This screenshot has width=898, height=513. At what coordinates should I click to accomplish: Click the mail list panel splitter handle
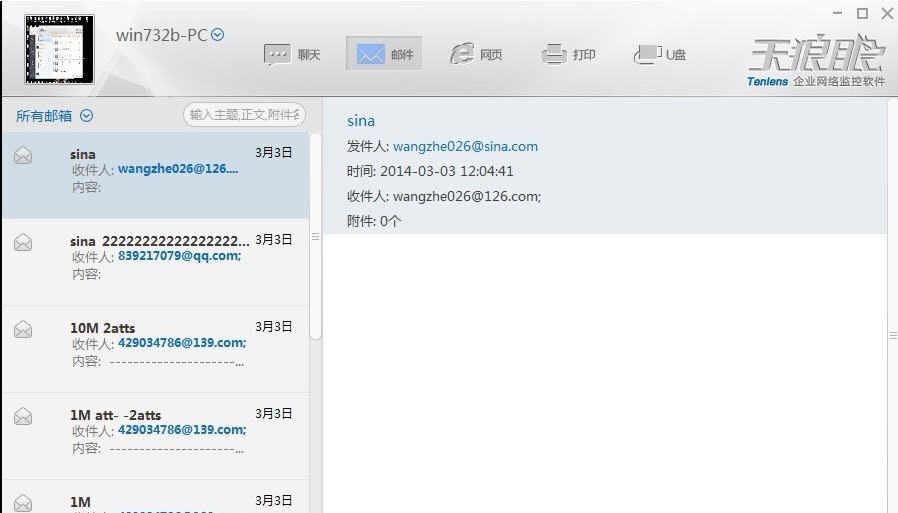pyautogui.click(x=315, y=236)
